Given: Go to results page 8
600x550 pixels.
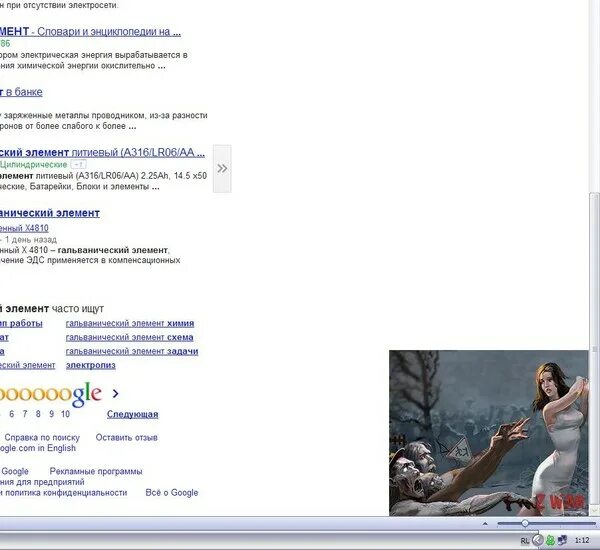Looking at the screenshot, I should point(38,414).
